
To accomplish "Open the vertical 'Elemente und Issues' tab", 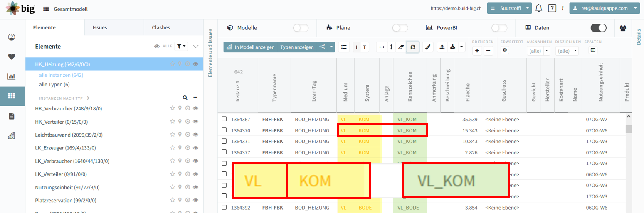I will (x=210, y=52).
